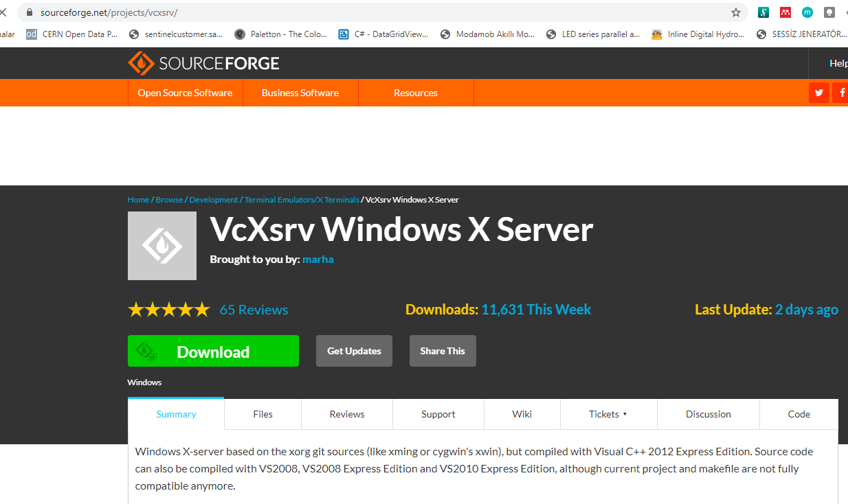Open the LED series parallel bookmark
Screen dimensions: 848x504
[x=593, y=34]
